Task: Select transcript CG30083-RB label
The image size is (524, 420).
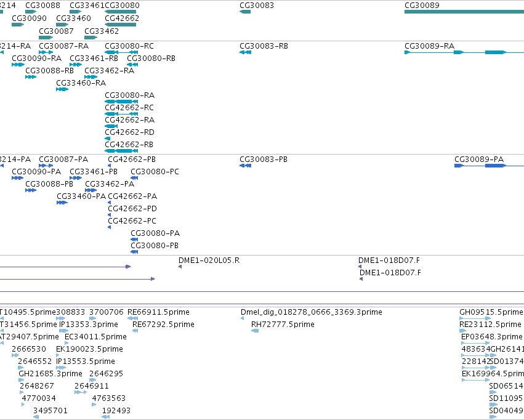Action: (x=264, y=46)
